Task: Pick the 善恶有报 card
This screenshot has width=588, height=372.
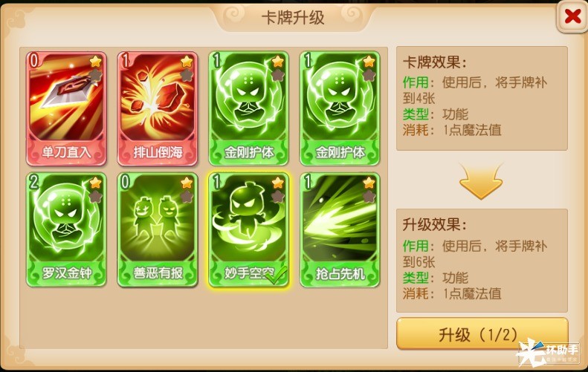Action: (158, 229)
